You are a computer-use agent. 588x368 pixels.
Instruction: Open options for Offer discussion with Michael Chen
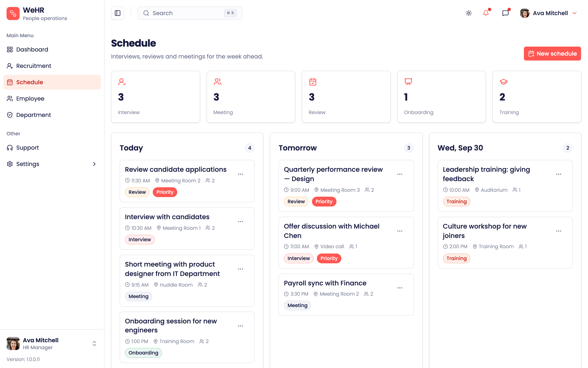pos(400,231)
